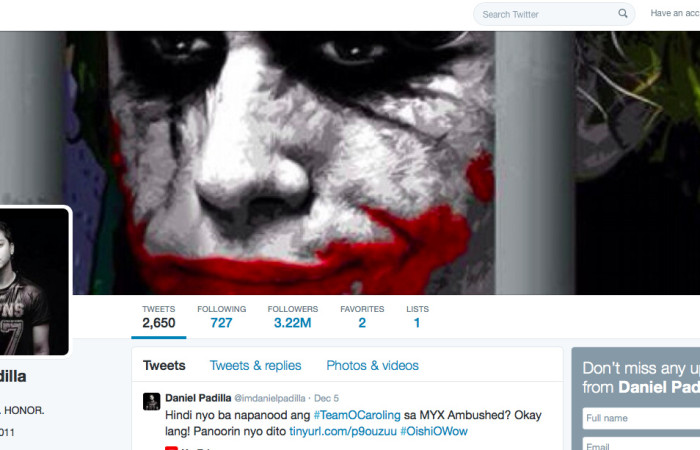Open the Tweets count stat
Screen dimensions: 700x450
coord(158,317)
